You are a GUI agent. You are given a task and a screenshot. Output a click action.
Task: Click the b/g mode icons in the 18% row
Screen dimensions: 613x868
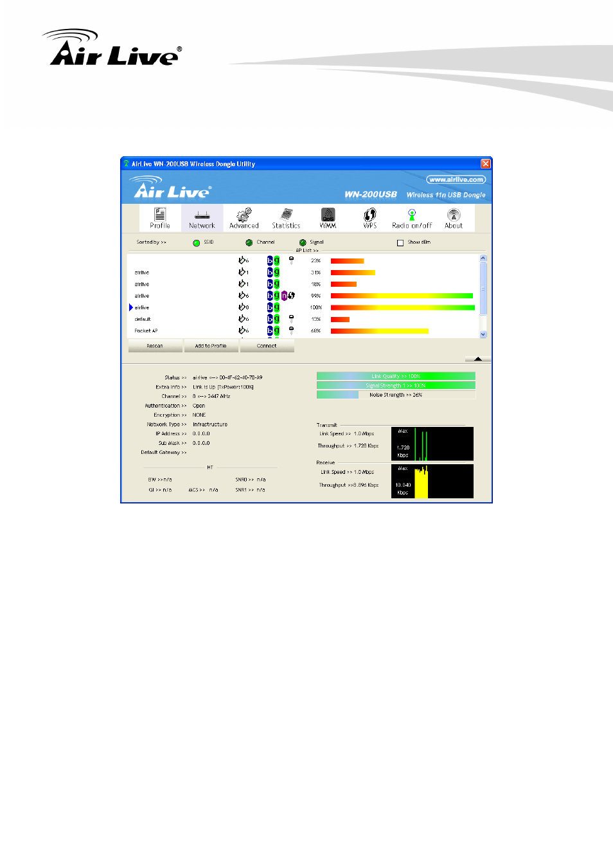click(x=273, y=284)
